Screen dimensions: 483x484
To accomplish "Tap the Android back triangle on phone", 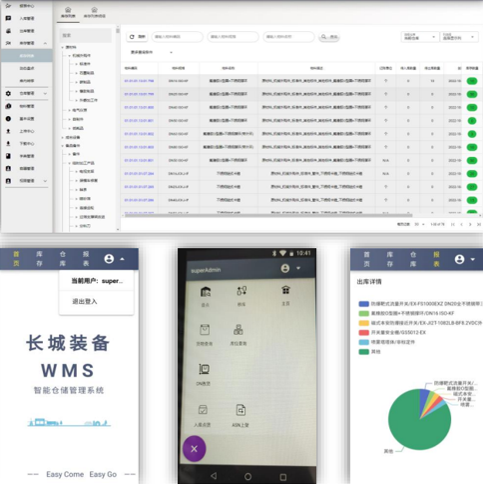I will coord(214,476).
